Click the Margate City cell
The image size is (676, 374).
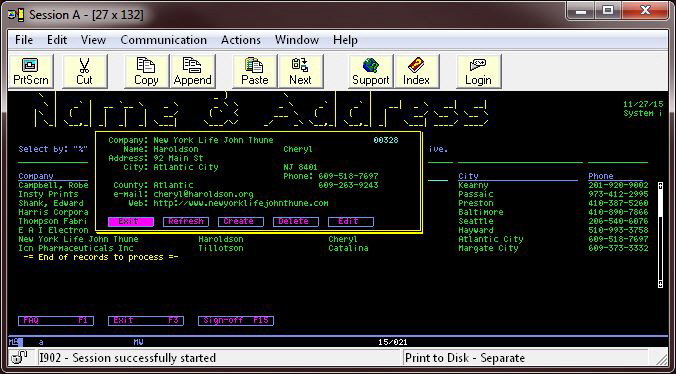[488, 249]
